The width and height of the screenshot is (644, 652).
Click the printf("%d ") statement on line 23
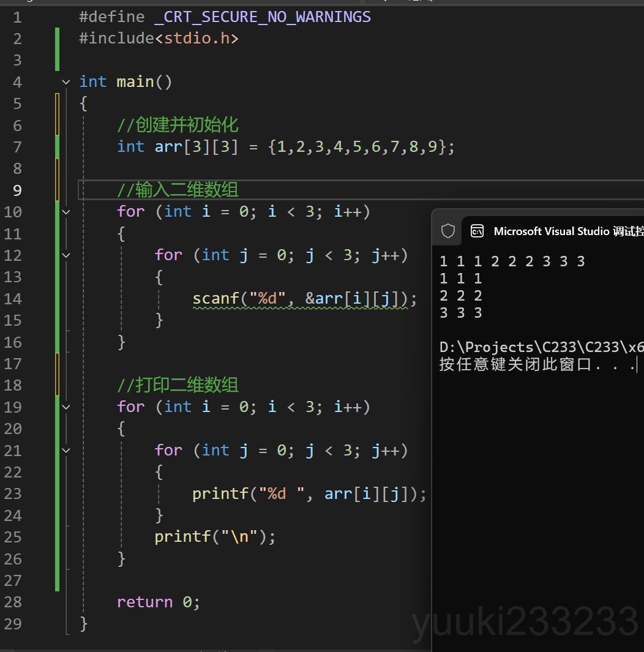(x=309, y=493)
